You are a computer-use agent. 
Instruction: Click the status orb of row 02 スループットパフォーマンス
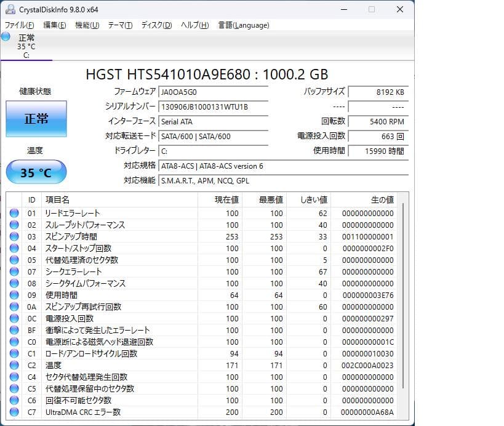[14, 225]
